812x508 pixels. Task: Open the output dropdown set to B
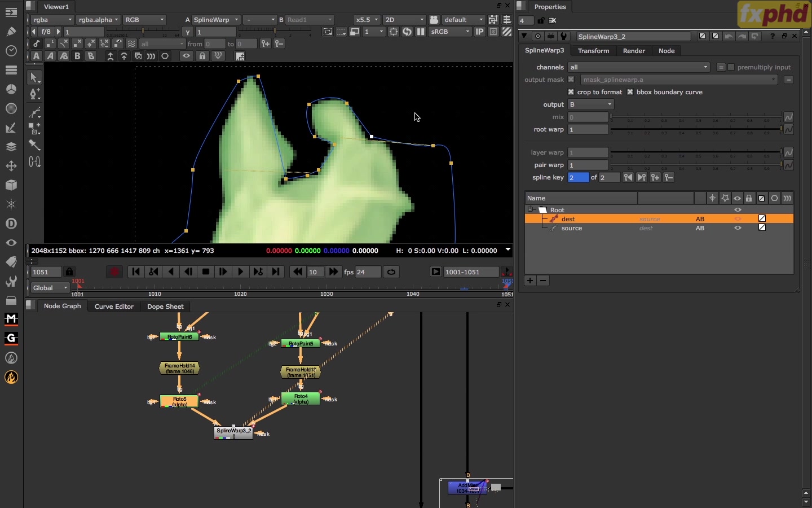(x=591, y=104)
